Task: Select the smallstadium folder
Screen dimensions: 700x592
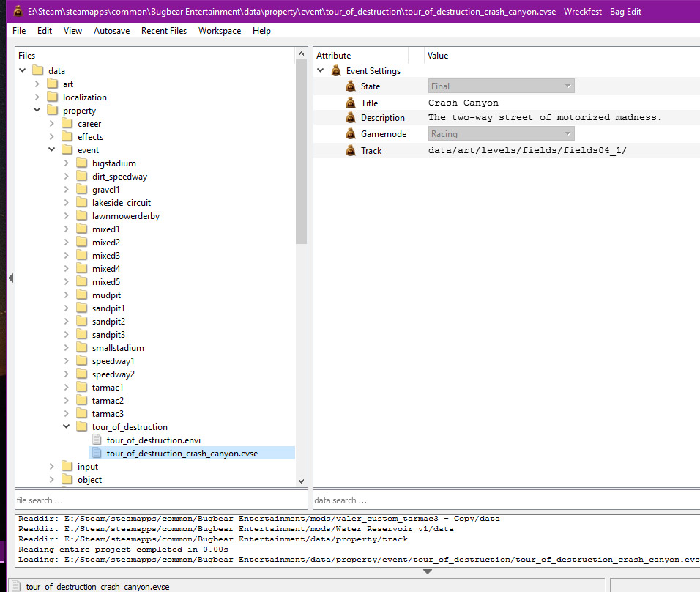Action: click(x=118, y=347)
